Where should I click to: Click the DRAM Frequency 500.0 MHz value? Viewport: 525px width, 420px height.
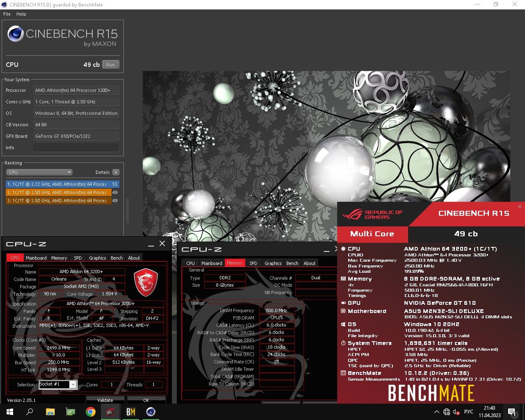click(x=276, y=310)
